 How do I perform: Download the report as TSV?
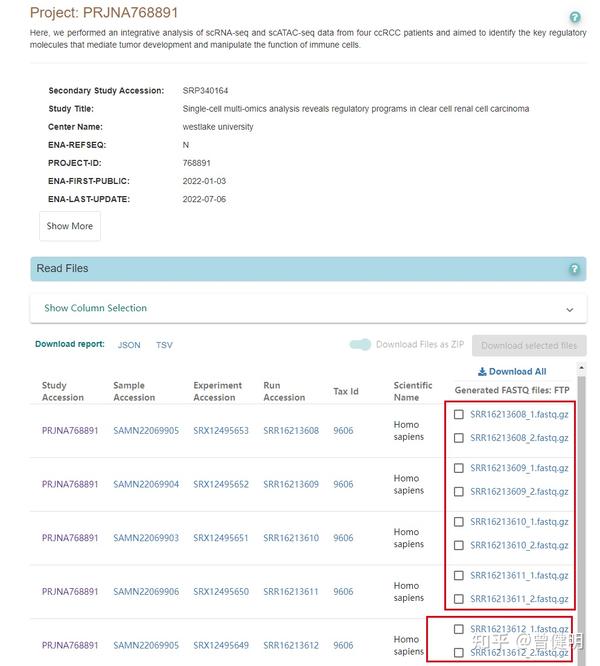pyautogui.click(x=164, y=345)
